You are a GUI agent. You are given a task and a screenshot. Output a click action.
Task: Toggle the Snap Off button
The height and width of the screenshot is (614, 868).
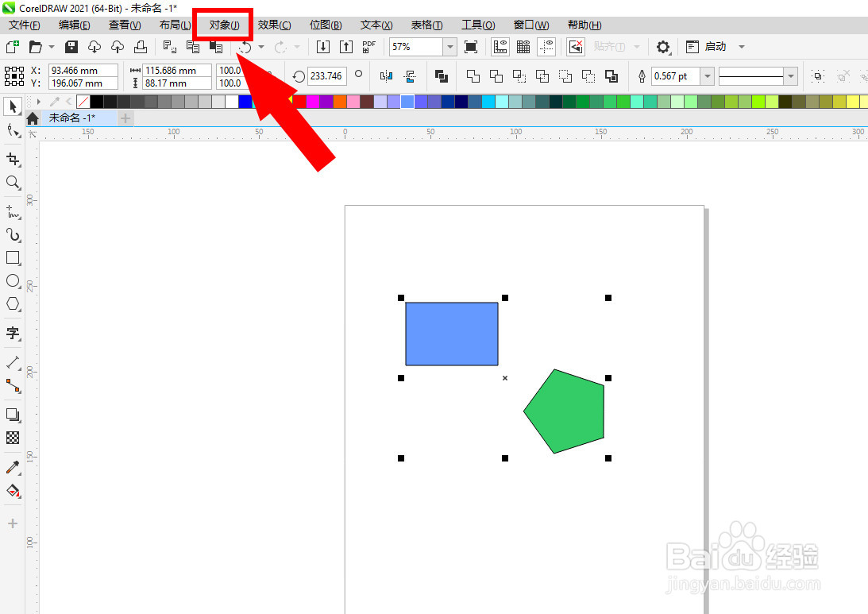[x=576, y=47]
